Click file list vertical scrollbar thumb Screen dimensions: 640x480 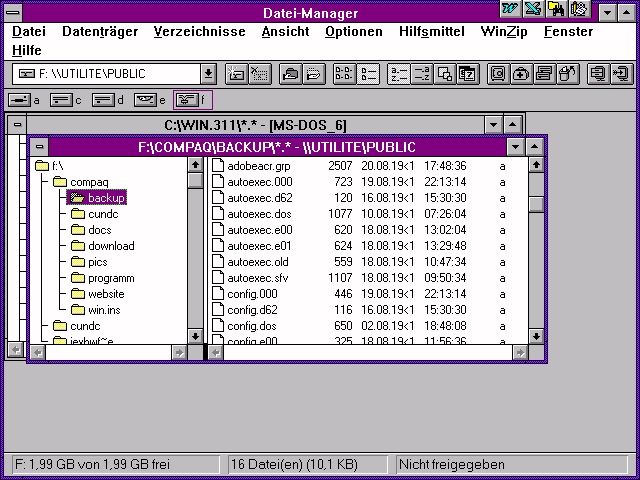coord(536,204)
